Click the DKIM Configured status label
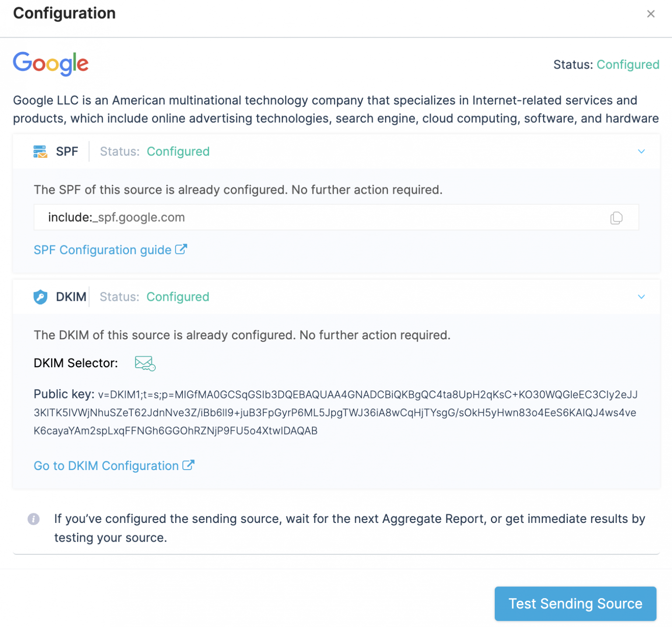Screen dimensions: 672x627 (178, 297)
